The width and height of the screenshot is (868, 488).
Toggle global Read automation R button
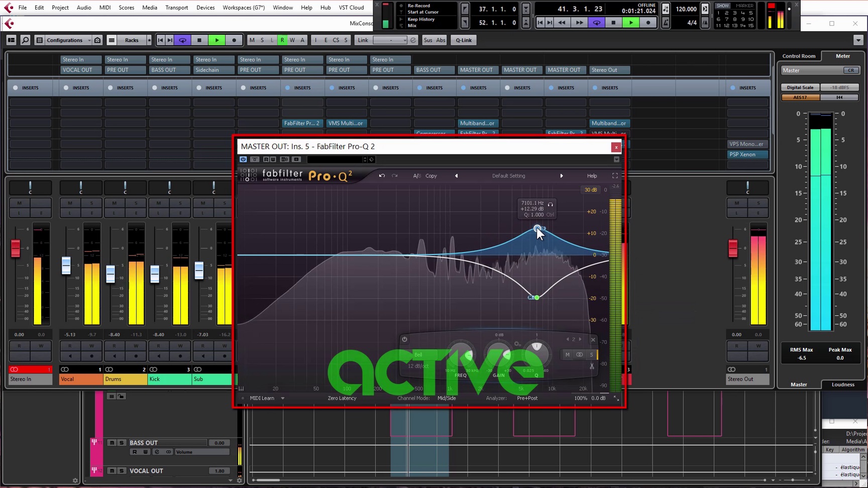coord(282,40)
